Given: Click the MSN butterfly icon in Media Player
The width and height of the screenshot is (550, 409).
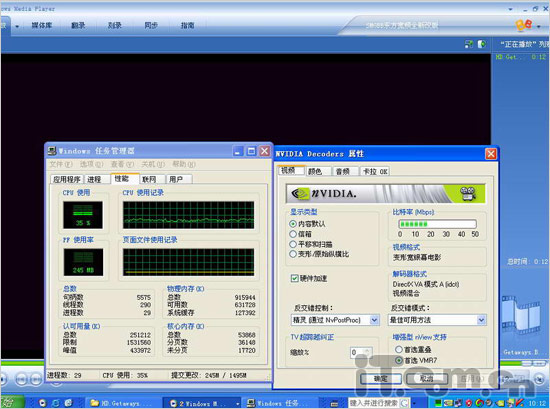Looking at the screenshot, I should [523, 25].
